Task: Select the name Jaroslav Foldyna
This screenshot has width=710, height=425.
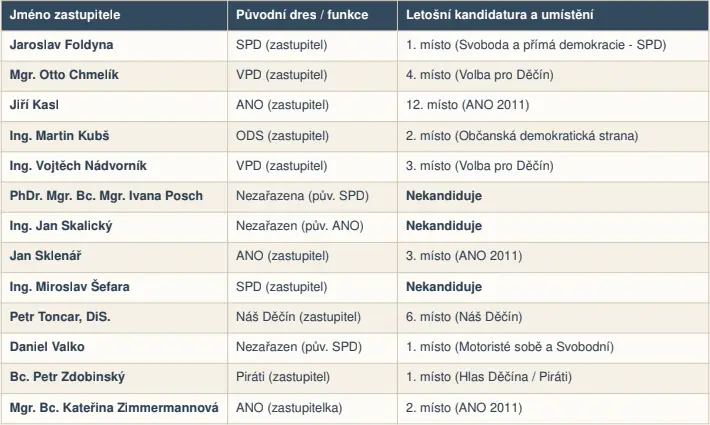Action: pos(62,45)
